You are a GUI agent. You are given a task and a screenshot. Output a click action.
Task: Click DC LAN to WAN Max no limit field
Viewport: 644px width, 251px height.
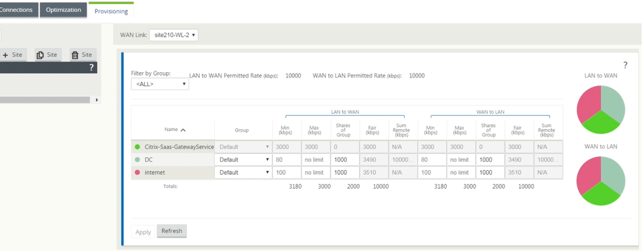coord(316,160)
